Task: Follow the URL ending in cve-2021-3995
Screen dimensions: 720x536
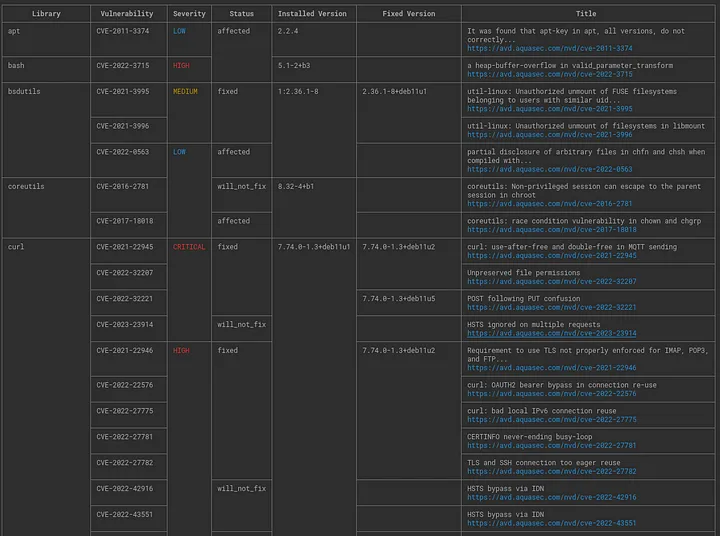Action: click(x=550, y=109)
